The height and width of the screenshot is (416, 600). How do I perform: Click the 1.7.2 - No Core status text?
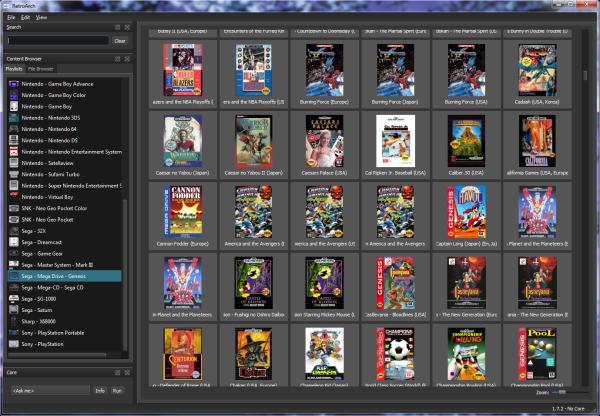pos(568,409)
